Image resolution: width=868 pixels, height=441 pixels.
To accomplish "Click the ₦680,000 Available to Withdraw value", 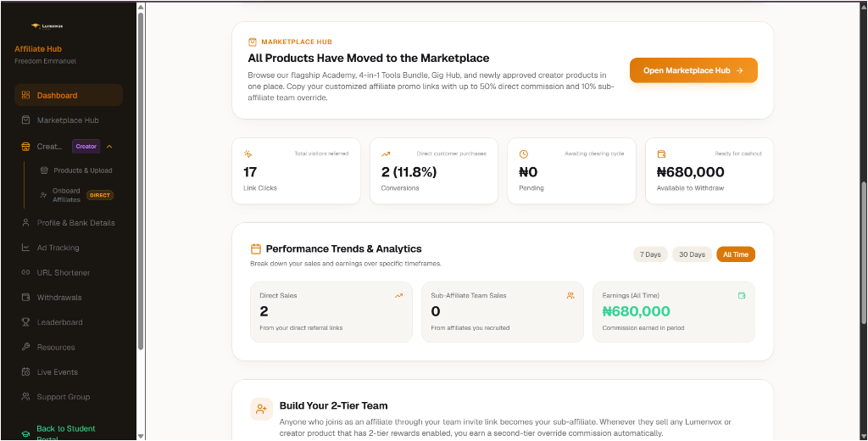I will pos(690,172).
